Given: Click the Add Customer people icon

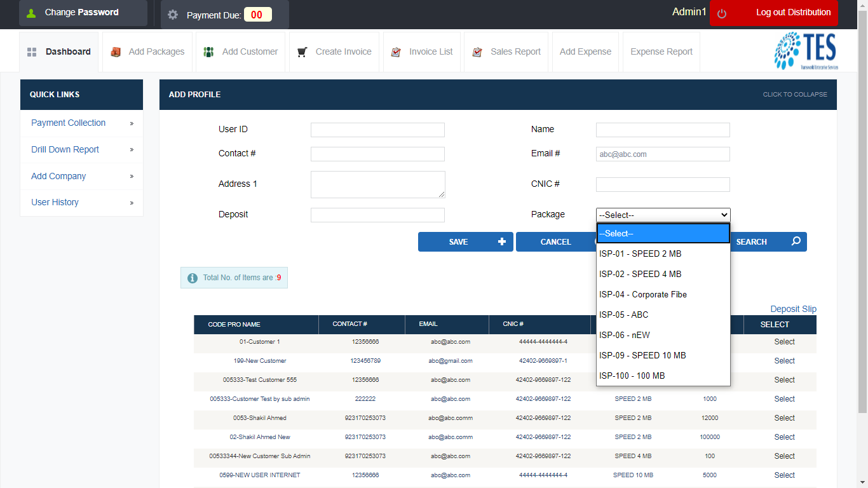Looking at the screenshot, I should tap(208, 52).
